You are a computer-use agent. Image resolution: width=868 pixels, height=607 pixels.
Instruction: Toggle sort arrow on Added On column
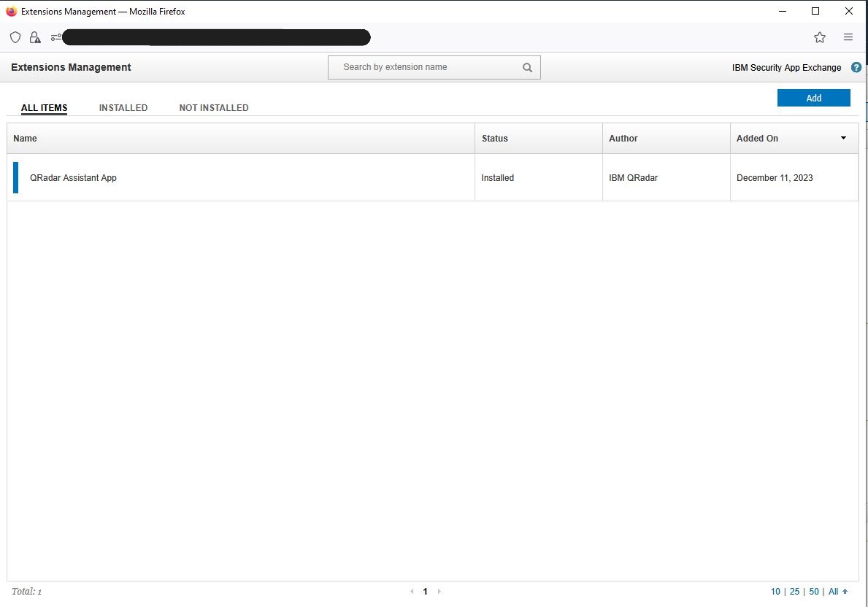coord(843,138)
